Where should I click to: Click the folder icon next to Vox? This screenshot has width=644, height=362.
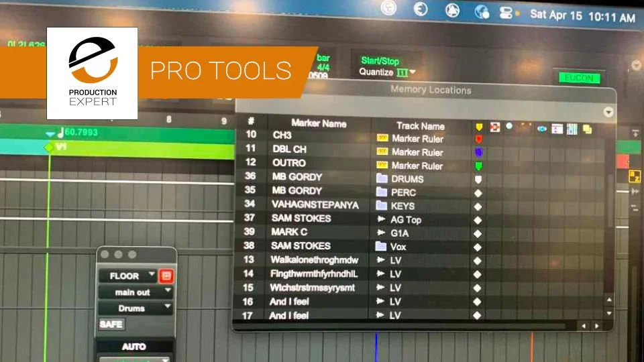coord(381,246)
